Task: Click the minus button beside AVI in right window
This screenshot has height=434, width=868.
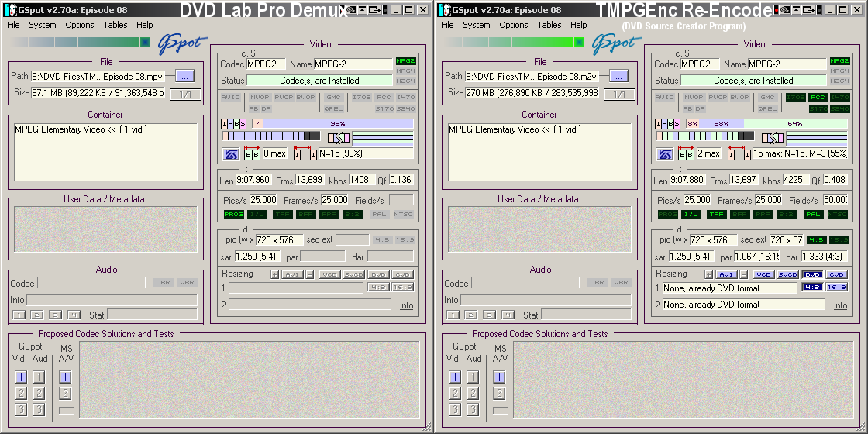Action: [744, 274]
